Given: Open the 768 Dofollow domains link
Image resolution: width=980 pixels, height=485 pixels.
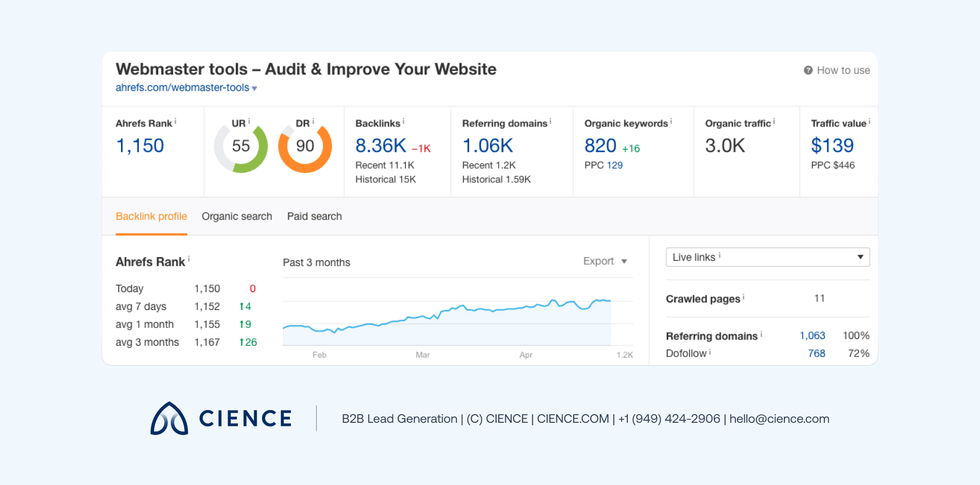Looking at the screenshot, I should pos(816,353).
